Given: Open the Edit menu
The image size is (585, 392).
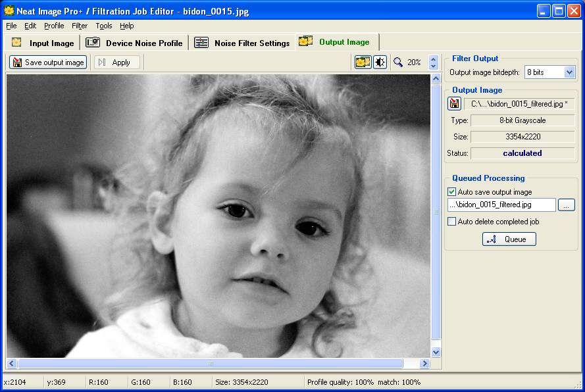Looking at the screenshot, I should (30, 26).
